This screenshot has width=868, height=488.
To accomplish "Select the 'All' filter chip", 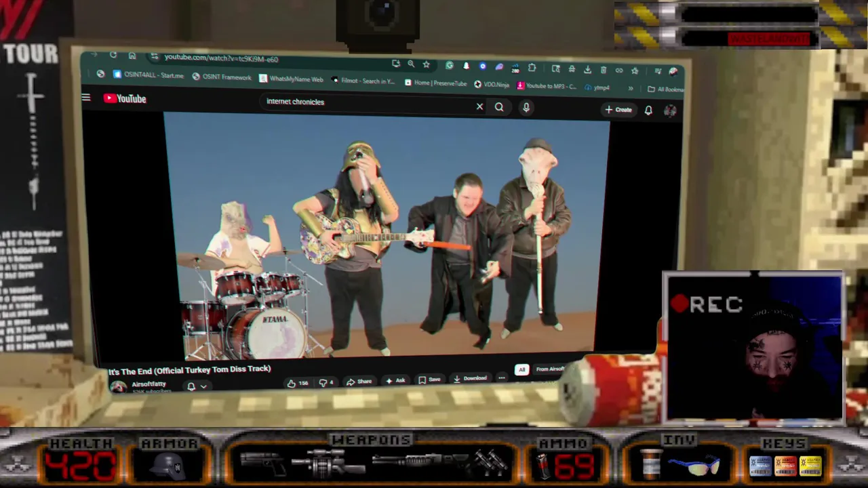I will click(521, 369).
